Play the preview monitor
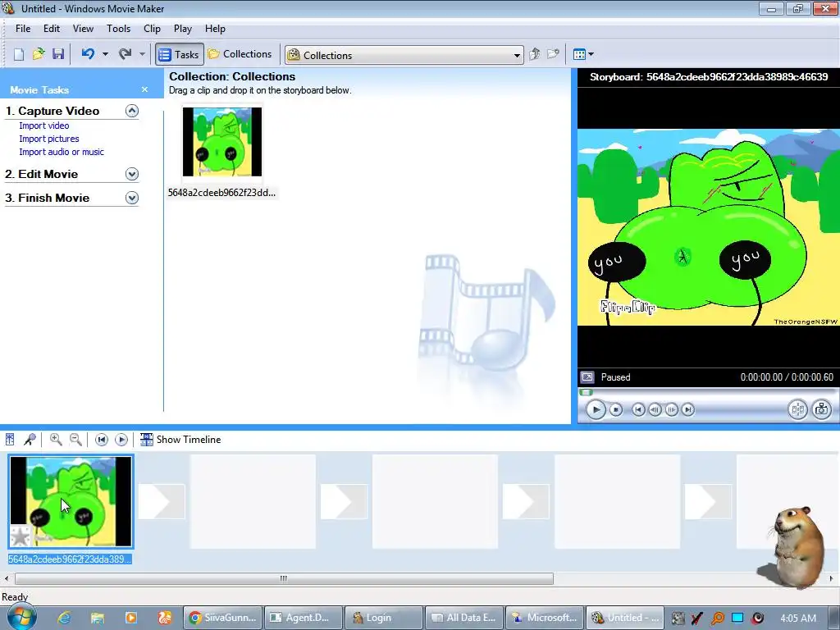840x630 pixels. (596, 410)
